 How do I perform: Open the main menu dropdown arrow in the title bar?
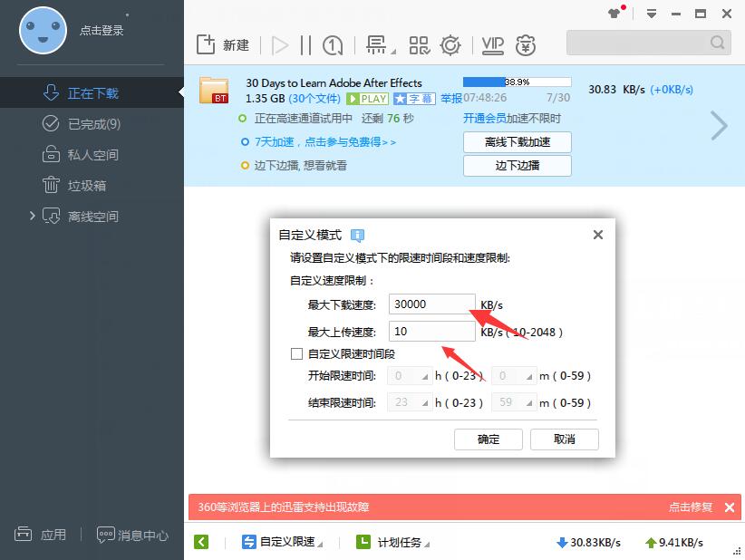coord(652,14)
